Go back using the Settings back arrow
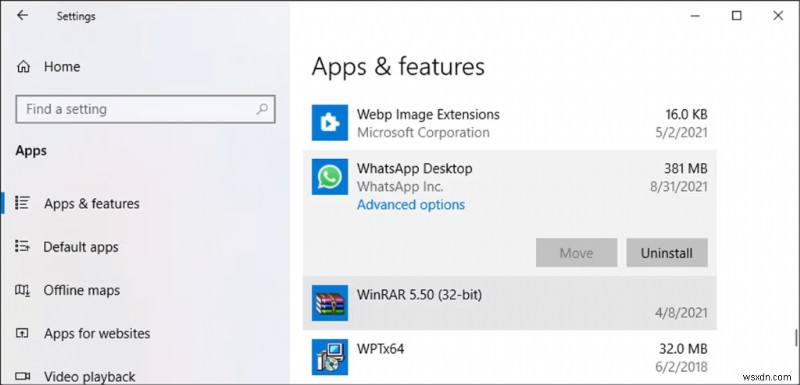Image resolution: width=800 pixels, height=385 pixels. 22,16
